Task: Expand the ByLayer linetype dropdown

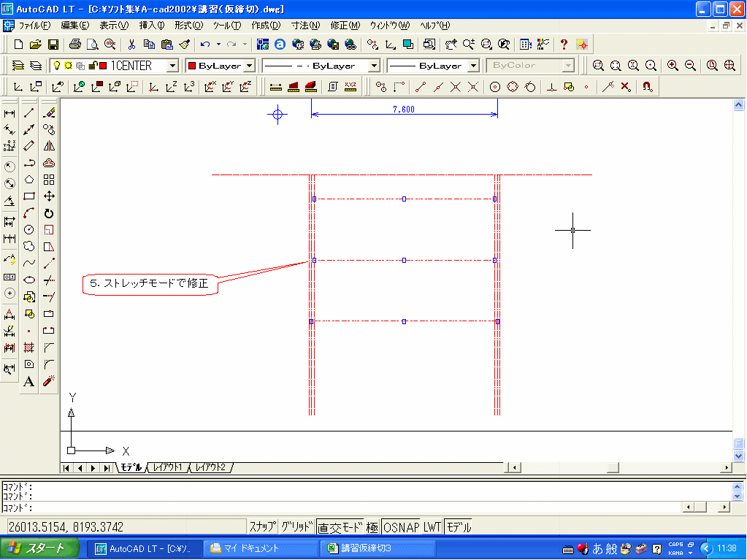Action: point(375,66)
